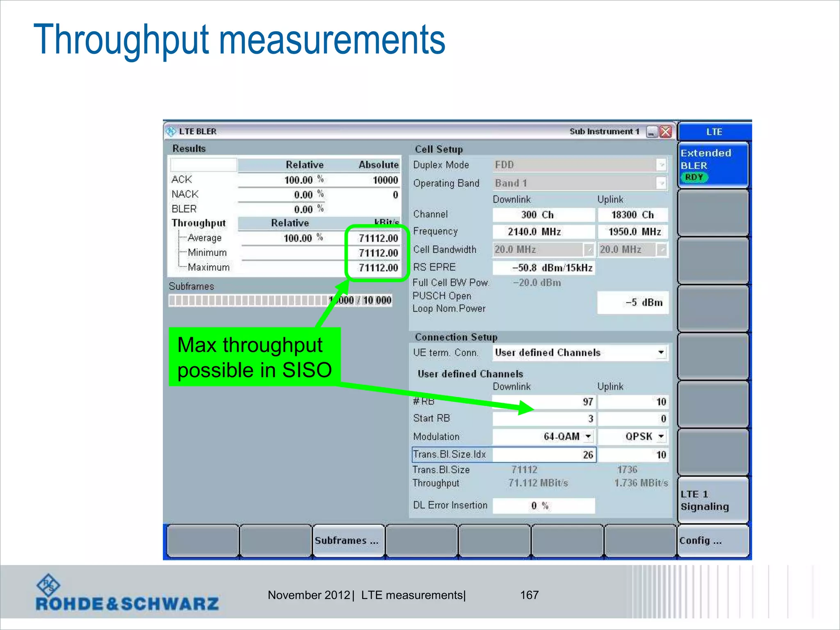Click the Subframes ... softkey

[x=348, y=541]
